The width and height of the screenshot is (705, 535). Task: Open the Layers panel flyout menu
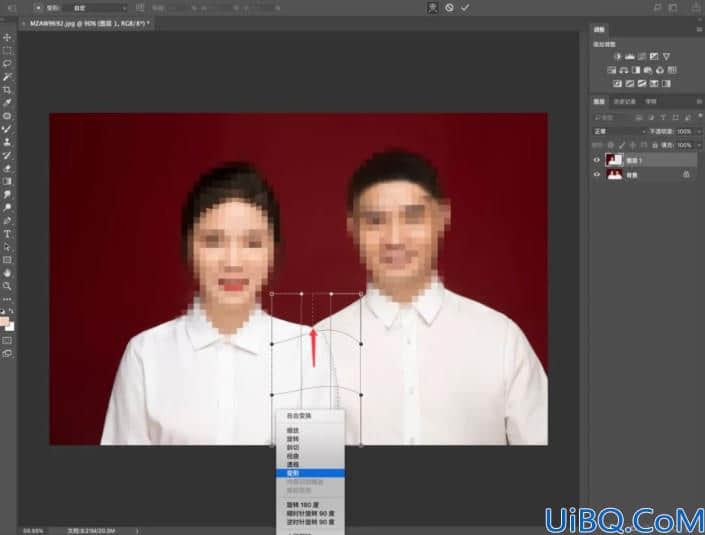699,102
